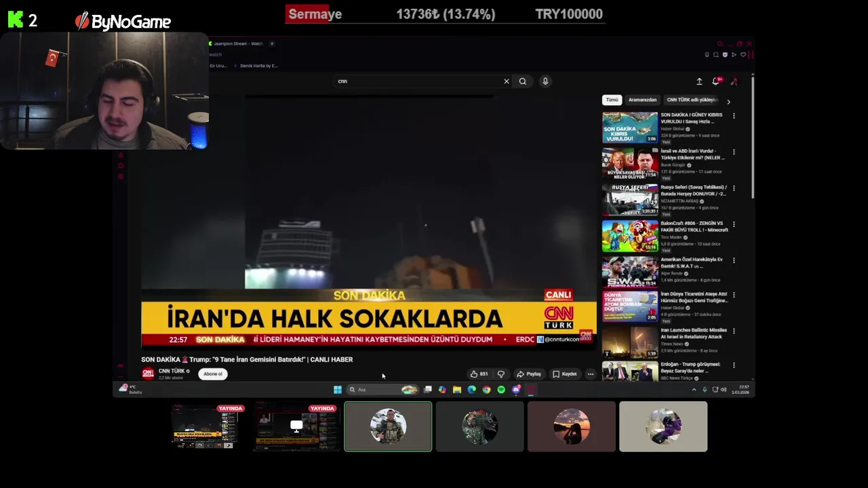Open BalonCraft #806 Minecraft video title

[x=694, y=226]
